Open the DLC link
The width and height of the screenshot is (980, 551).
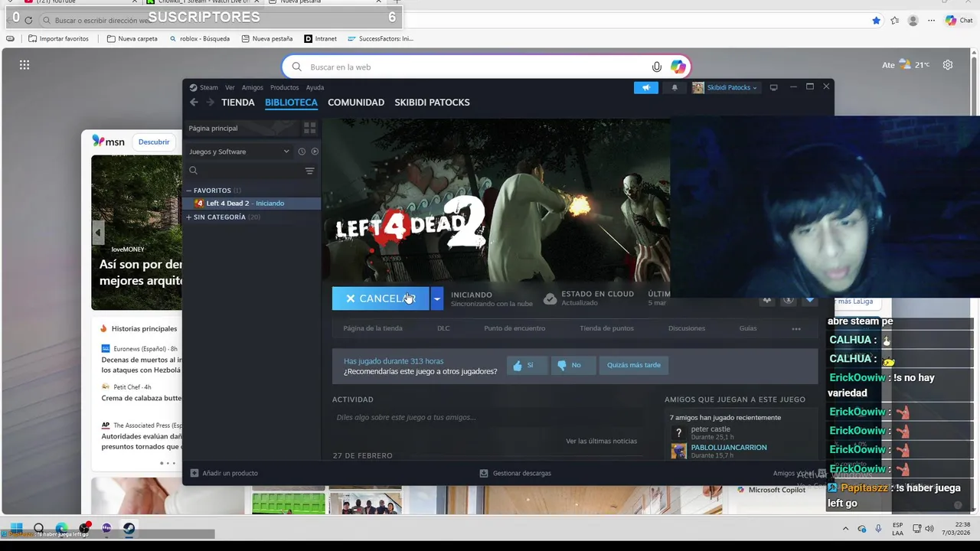(443, 328)
